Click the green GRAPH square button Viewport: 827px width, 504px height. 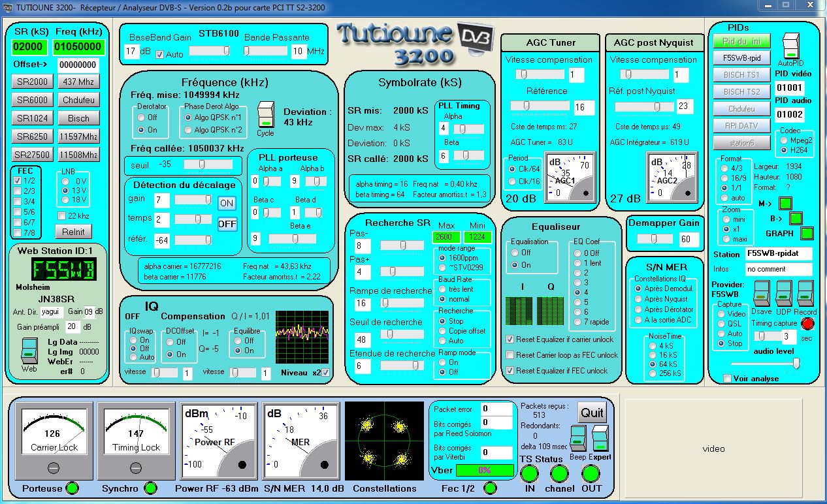[807, 233]
